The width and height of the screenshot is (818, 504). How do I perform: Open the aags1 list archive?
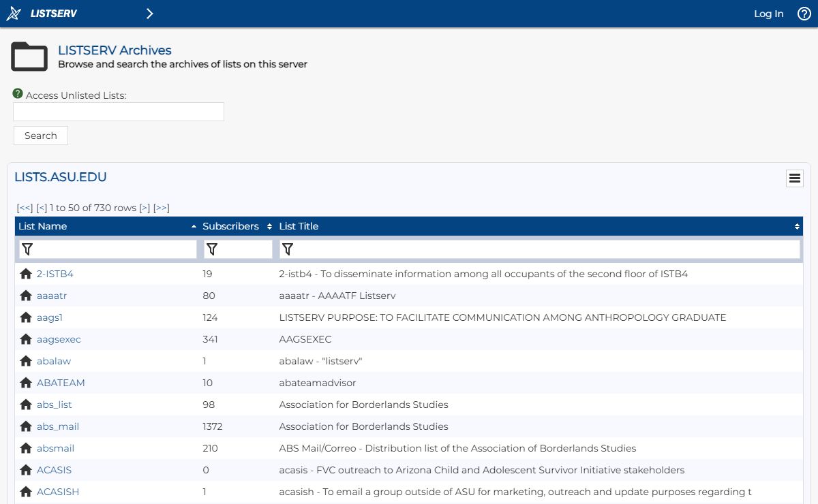[x=50, y=317]
